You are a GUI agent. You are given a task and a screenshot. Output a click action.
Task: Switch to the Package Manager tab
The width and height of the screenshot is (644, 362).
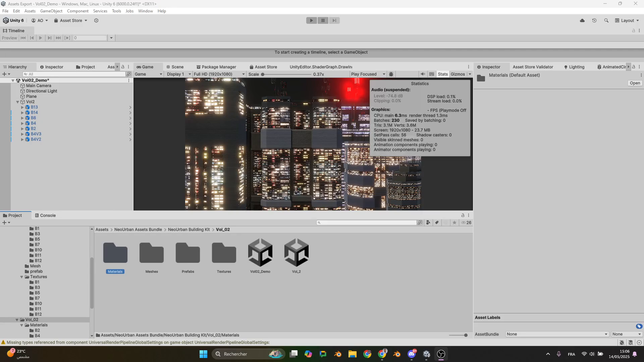tap(216, 67)
